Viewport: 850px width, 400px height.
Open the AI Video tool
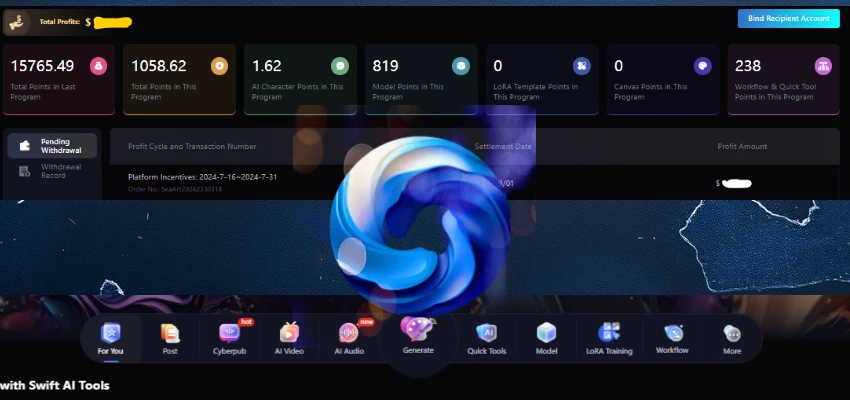[289, 338]
